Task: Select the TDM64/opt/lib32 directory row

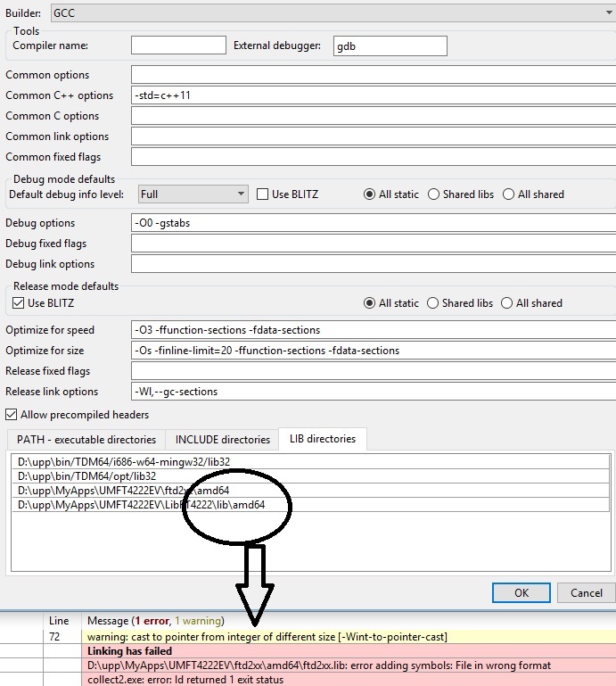Action: coord(267,476)
